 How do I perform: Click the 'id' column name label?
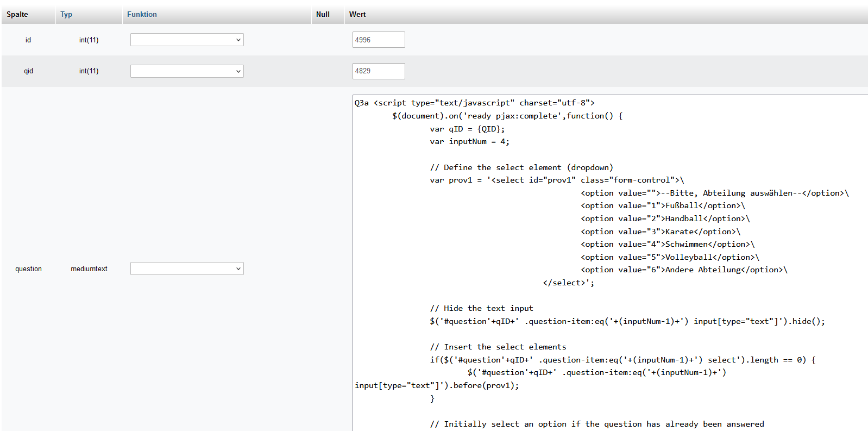pos(28,40)
